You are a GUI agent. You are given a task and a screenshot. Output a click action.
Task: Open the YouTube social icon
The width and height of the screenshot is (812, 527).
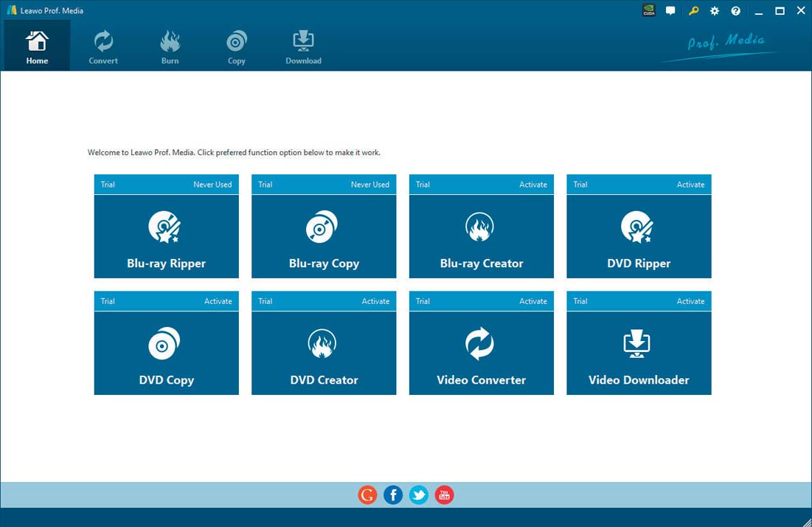point(444,495)
